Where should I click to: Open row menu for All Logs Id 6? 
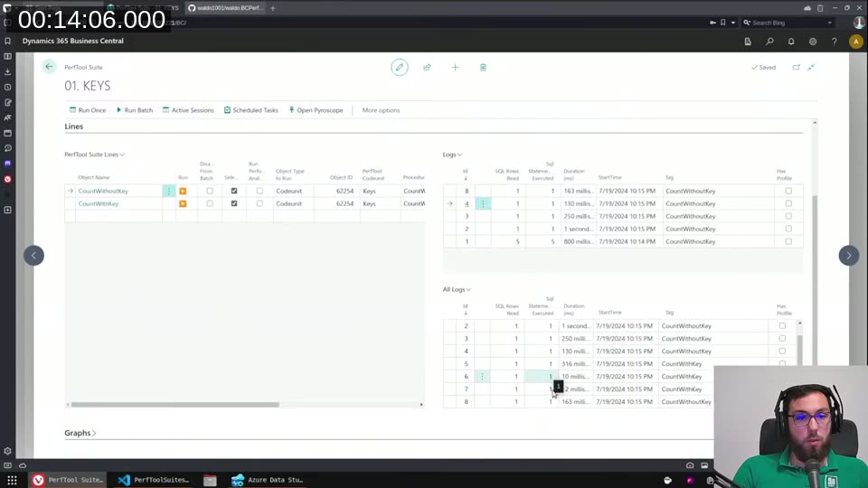tap(482, 376)
